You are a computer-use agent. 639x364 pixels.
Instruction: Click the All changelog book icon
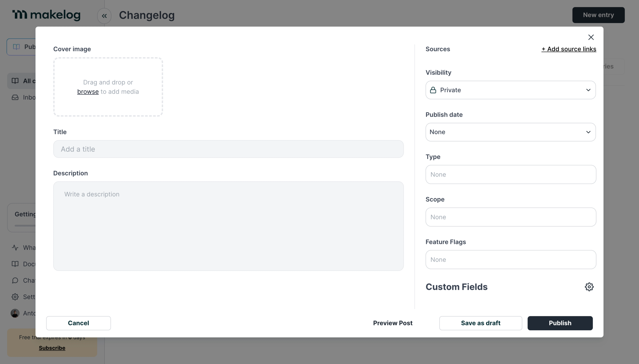tap(15, 81)
